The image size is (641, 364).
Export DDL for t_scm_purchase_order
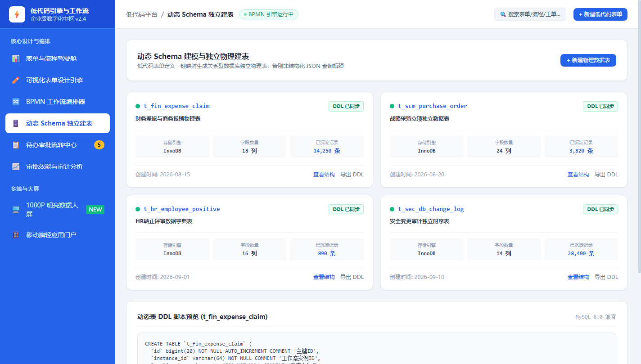(606, 175)
